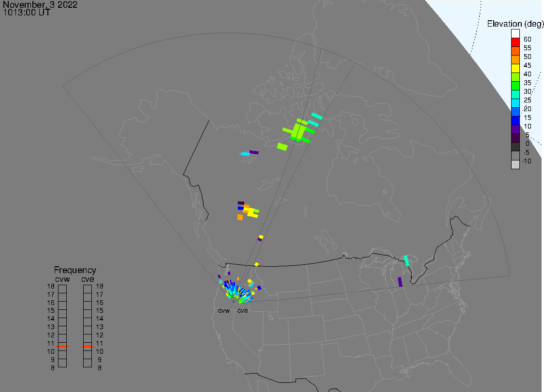Pick the light gray bottom legend swatch

pyautogui.click(x=515, y=164)
